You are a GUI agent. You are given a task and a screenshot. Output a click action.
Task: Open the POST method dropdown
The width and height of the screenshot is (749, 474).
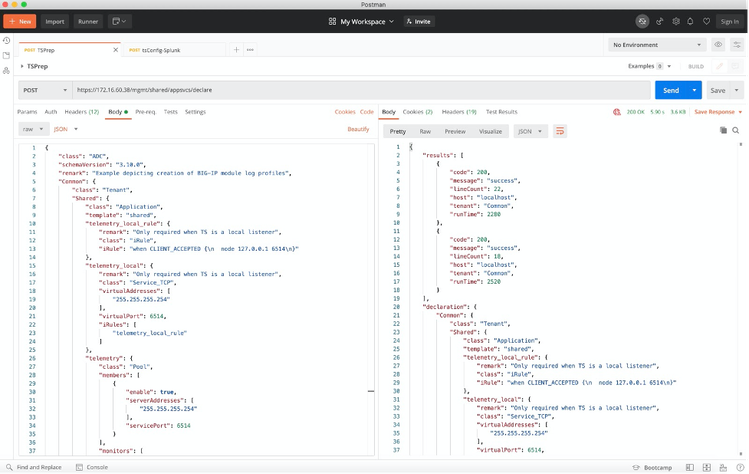click(43, 90)
